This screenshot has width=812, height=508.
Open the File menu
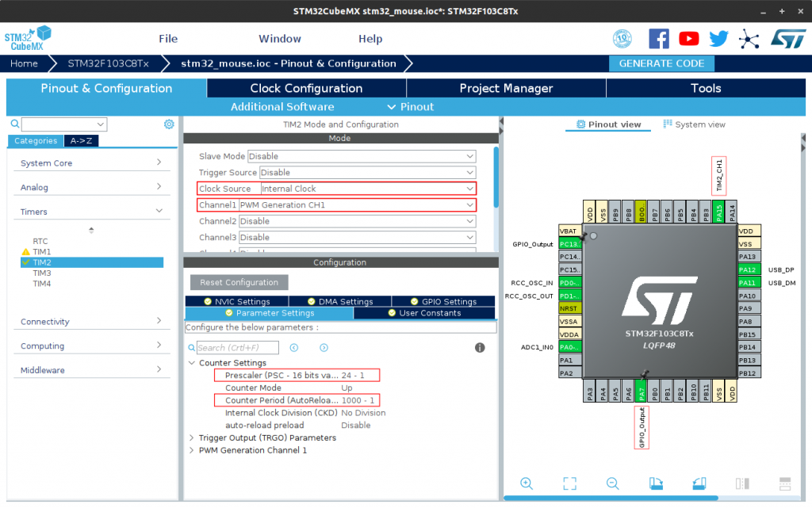168,39
